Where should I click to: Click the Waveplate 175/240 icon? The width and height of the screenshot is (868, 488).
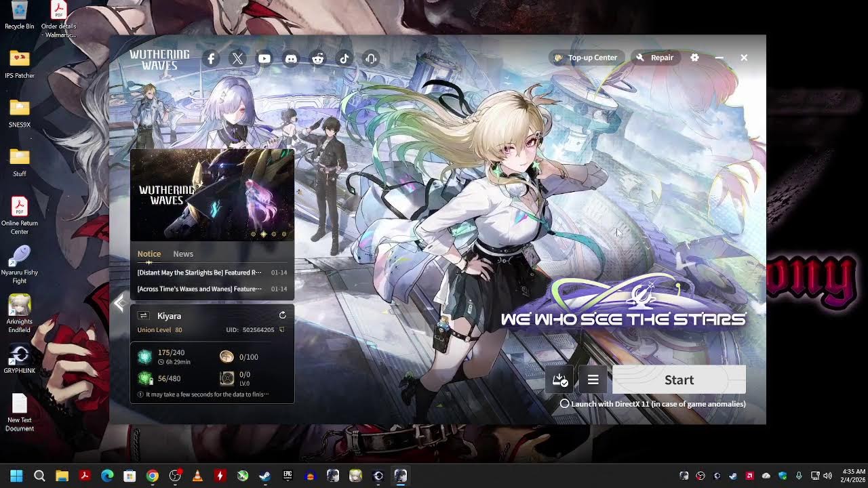[x=144, y=357]
